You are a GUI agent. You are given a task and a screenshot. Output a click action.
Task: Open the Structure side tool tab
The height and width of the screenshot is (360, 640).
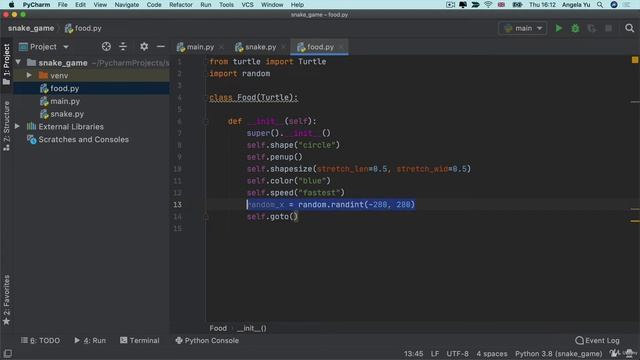pos(6,126)
